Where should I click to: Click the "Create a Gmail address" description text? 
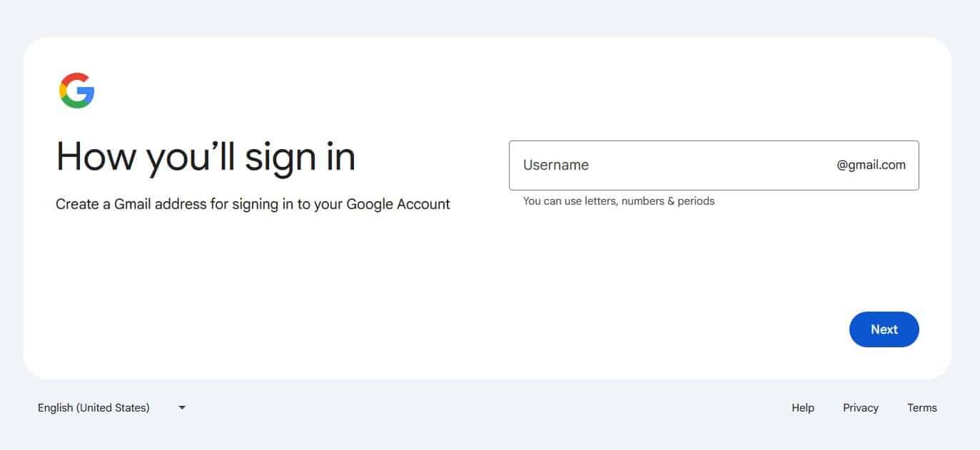pos(253,204)
